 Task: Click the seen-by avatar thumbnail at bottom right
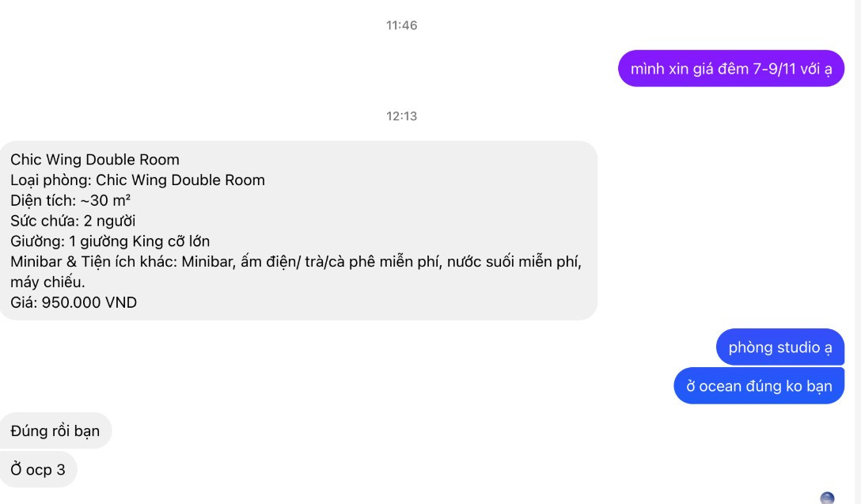coord(827,498)
